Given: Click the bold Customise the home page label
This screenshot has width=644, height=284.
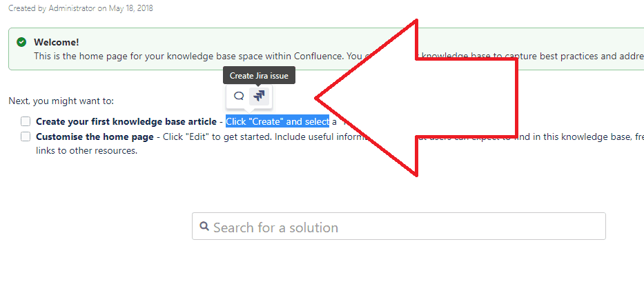Looking at the screenshot, I should [95, 136].
